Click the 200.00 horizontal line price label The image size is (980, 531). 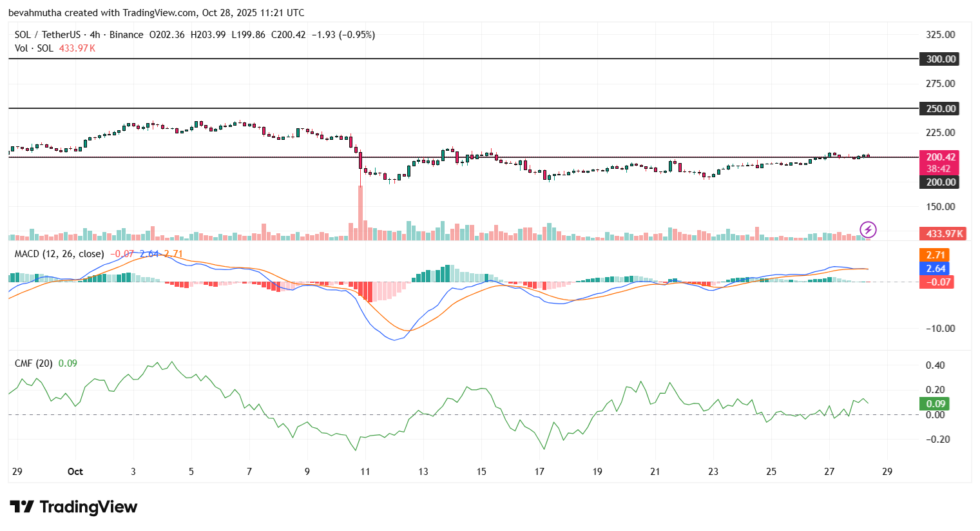point(941,182)
